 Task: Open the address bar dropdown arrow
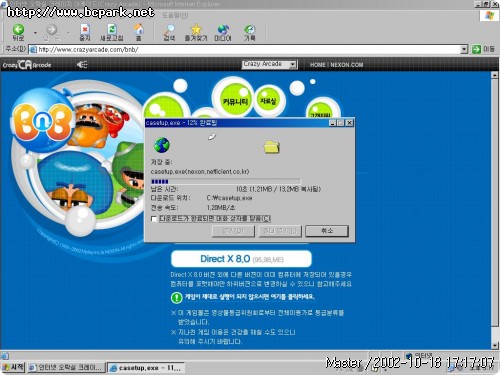[464, 49]
